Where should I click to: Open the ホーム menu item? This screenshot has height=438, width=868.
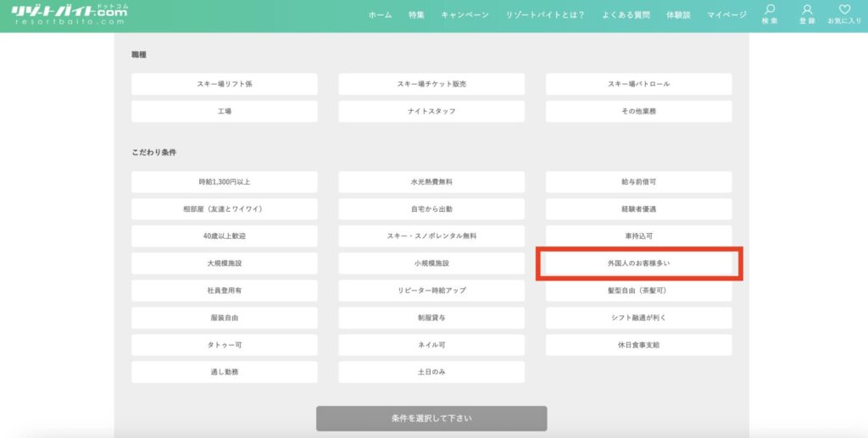tap(380, 15)
